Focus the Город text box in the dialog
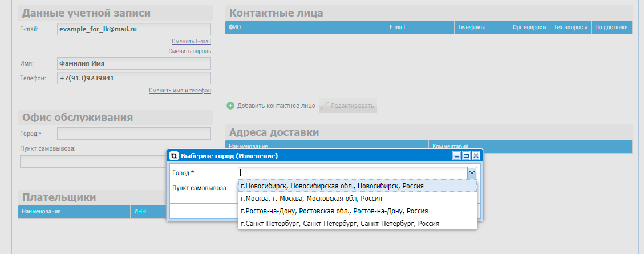The height and width of the screenshot is (254, 644). [353, 173]
